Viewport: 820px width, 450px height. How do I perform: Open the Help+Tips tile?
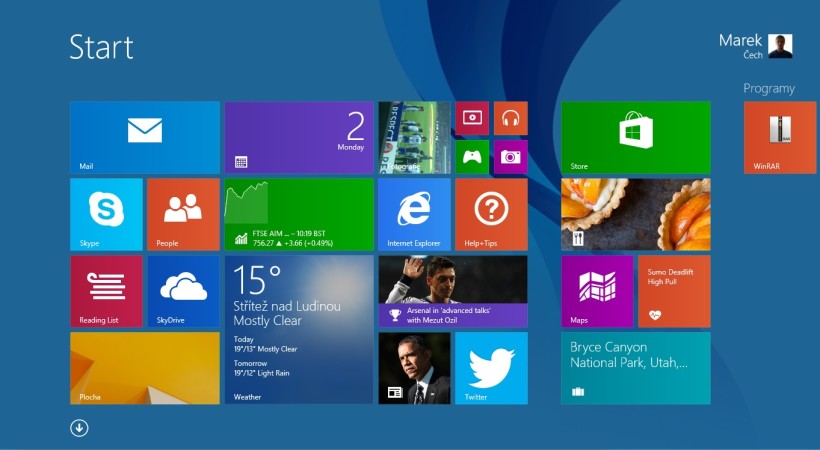(x=492, y=215)
